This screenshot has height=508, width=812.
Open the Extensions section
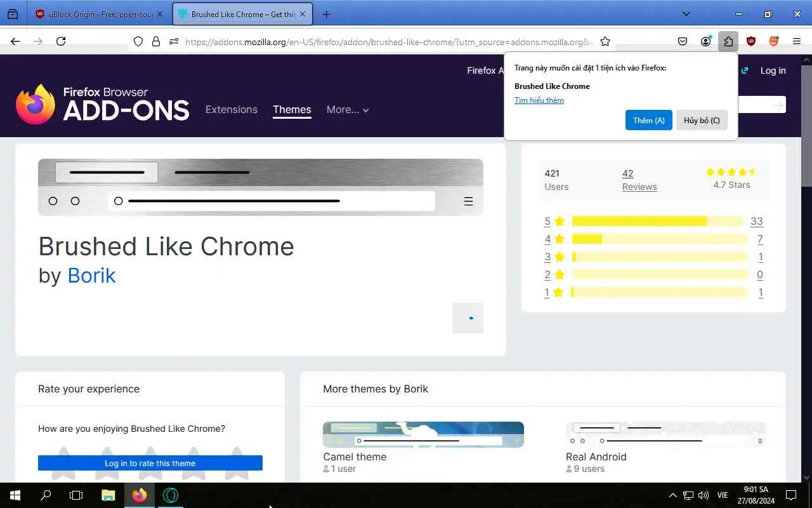(232, 109)
